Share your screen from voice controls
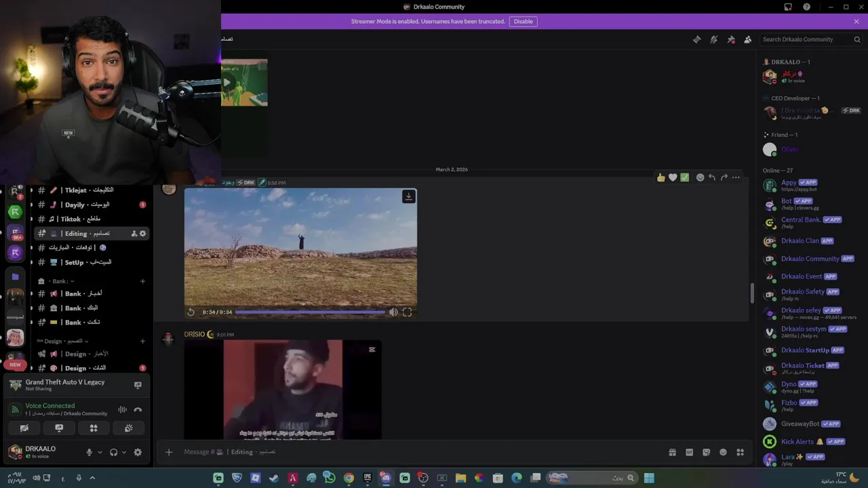Screen dimensions: 868x488 tap(59, 428)
